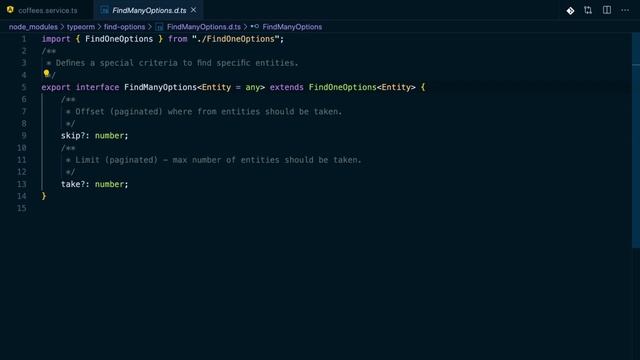The image size is (640, 360).
Task: Click the lightbulb code action icon
Action: [x=46, y=73]
